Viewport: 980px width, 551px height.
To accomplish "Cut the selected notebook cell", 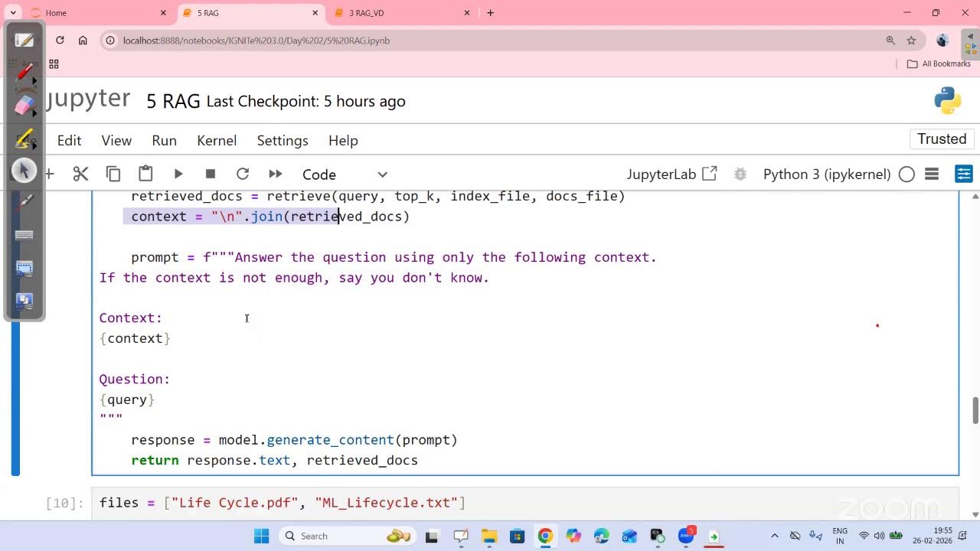I will click(80, 174).
